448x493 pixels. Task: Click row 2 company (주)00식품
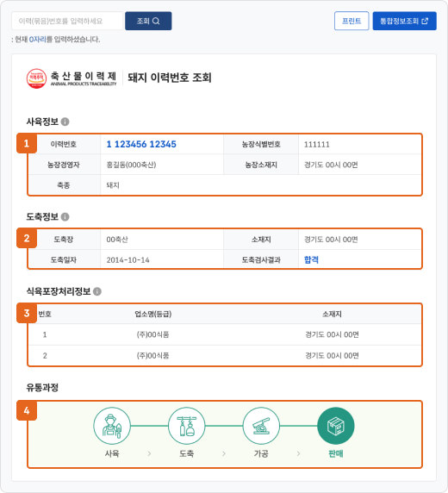pos(152,356)
